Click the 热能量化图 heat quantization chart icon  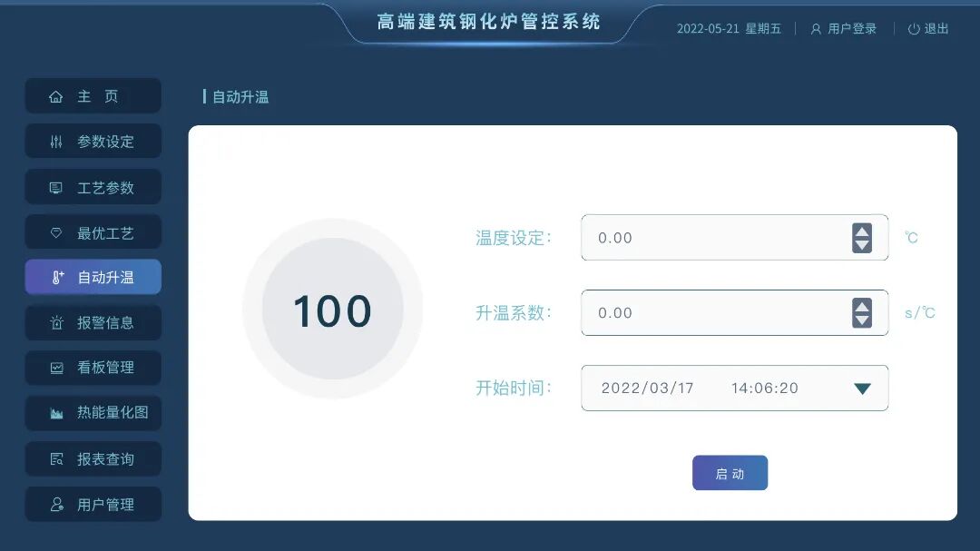tap(56, 413)
